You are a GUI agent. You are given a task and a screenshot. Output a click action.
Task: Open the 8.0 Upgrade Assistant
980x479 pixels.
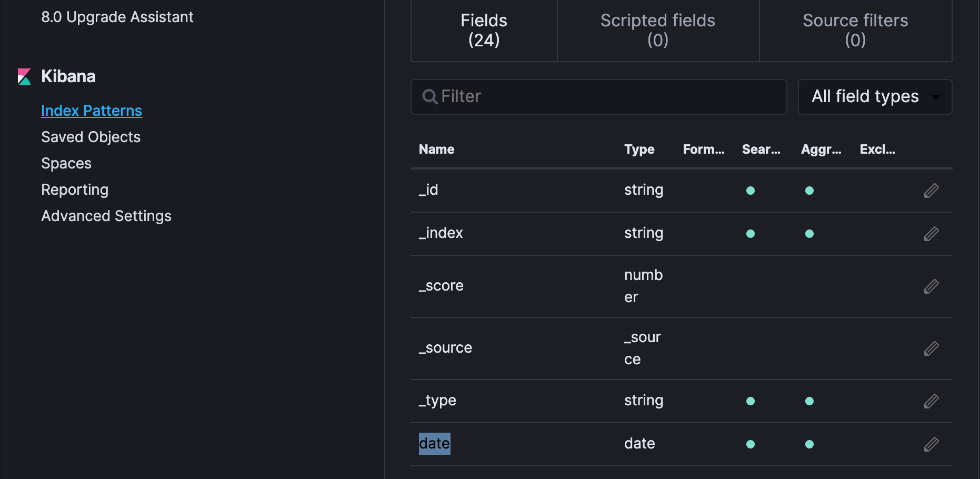117,17
